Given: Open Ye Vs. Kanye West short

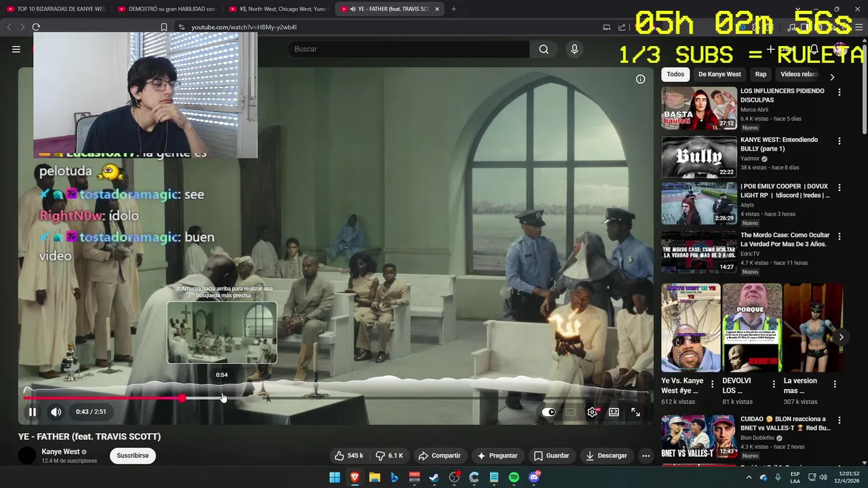Looking at the screenshot, I should click(691, 327).
